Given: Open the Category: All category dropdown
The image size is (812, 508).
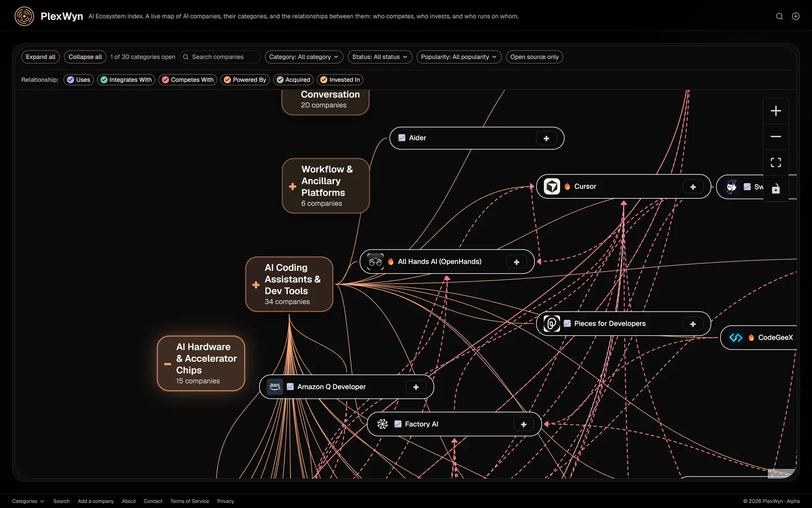Looking at the screenshot, I should pyautogui.click(x=303, y=57).
